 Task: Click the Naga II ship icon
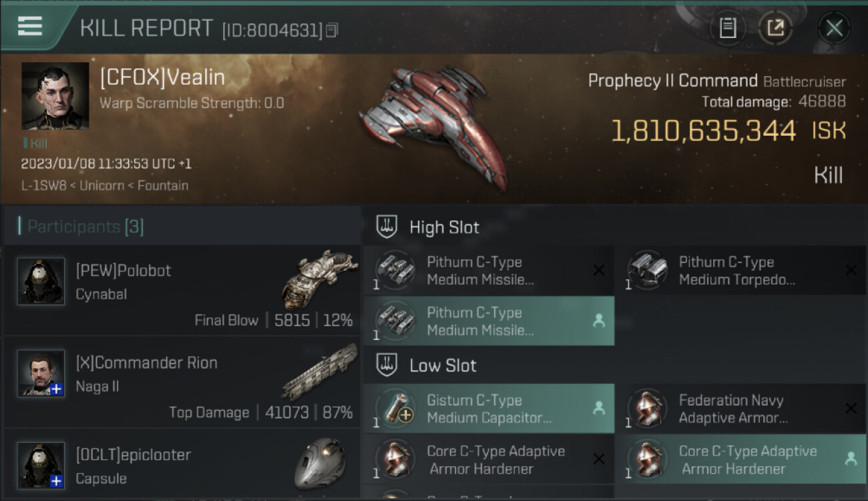click(316, 371)
